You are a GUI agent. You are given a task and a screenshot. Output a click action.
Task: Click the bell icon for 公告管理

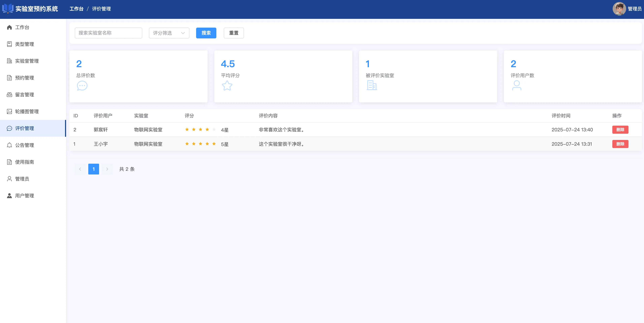click(9, 145)
